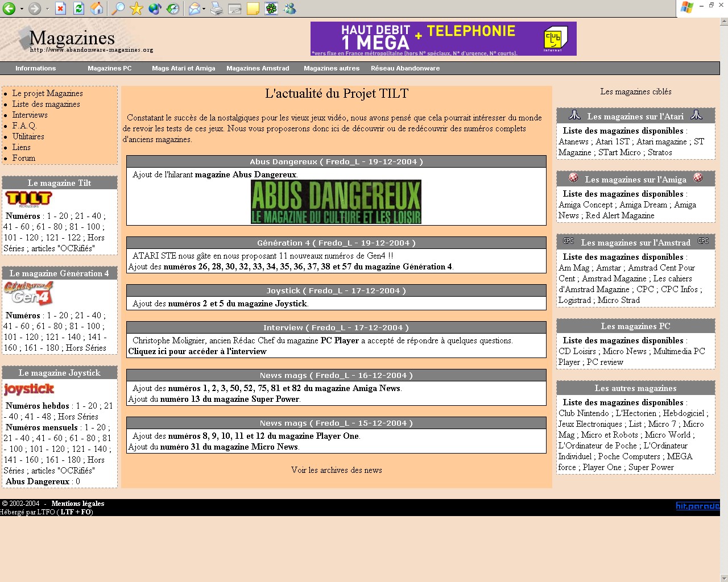Refresh the page with the green arrows icon
This screenshot has width=728, height=582.
(x=79, y=9)
